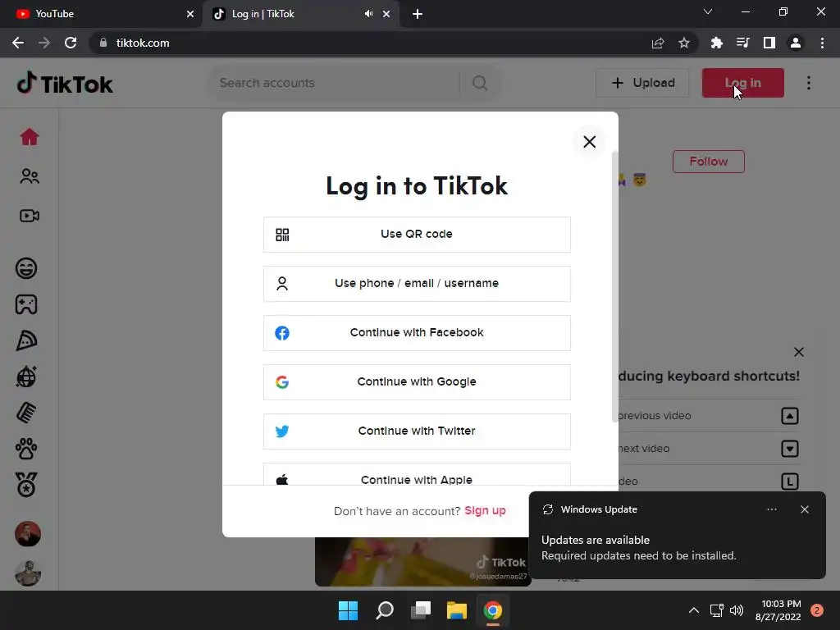The height and width of the screenshot is (630, 840).
Task: Share this page icon
Action: tap(658, 43)
